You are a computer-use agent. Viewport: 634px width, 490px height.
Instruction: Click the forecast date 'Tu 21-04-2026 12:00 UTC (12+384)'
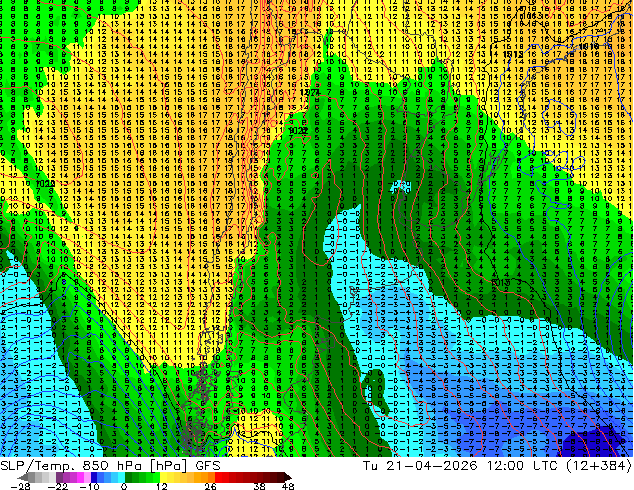pyautogui.click(x=497, y=466)
